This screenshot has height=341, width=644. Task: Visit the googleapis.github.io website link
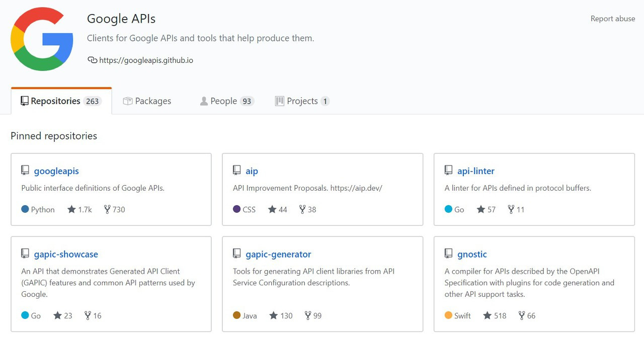146,60
